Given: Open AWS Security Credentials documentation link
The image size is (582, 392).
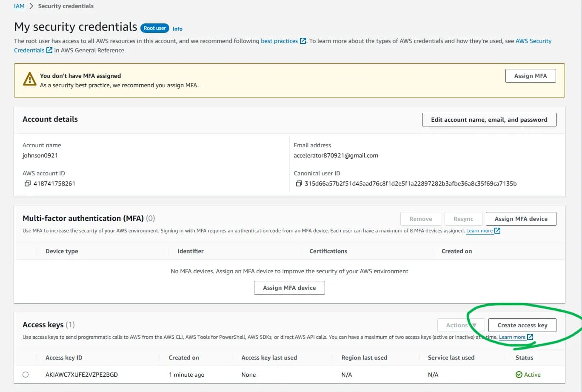Looking at the screenshot, I should coord(533,41).
